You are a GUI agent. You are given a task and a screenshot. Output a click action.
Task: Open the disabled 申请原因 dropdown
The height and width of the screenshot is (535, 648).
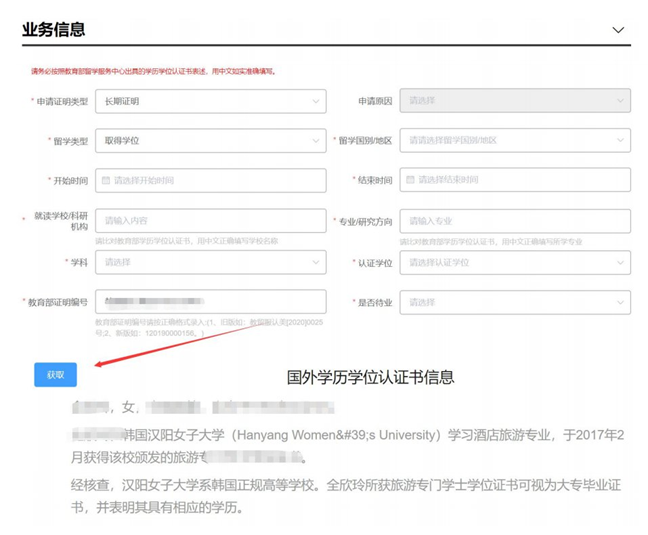pos(515,100)
